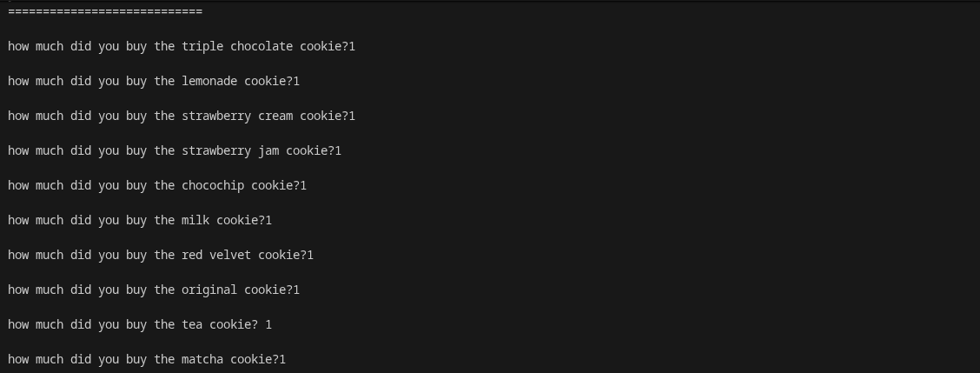
Task: Click the word "tea" in the prompt
Action: point(192,324)
